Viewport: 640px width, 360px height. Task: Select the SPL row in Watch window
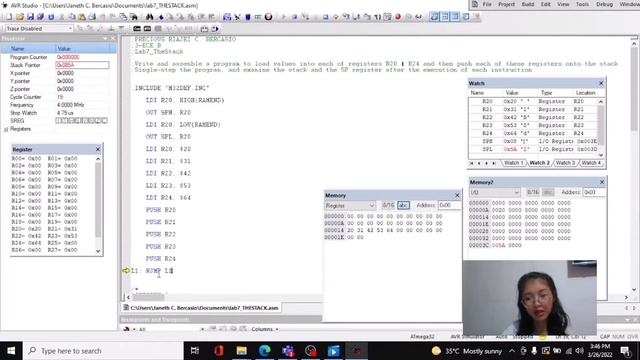click(533, 149)
